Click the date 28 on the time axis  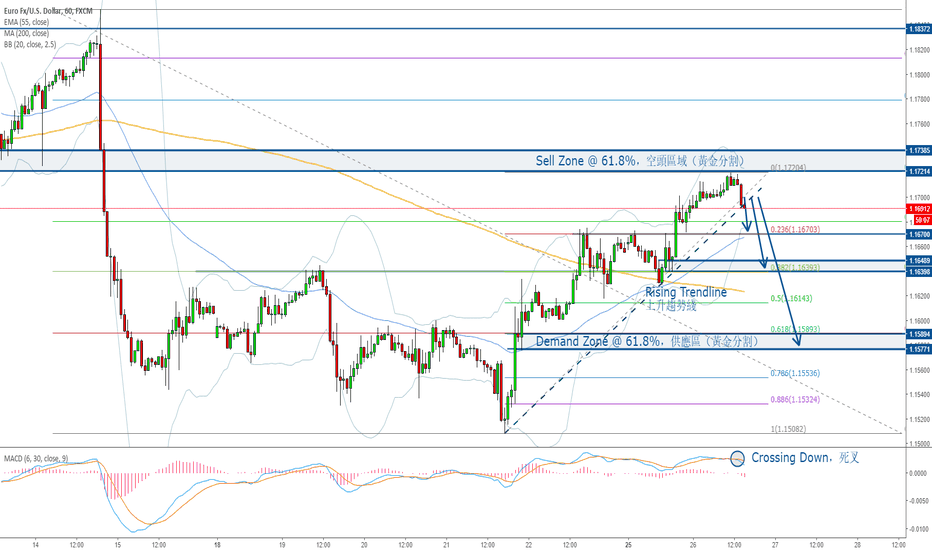pos(857,544)
